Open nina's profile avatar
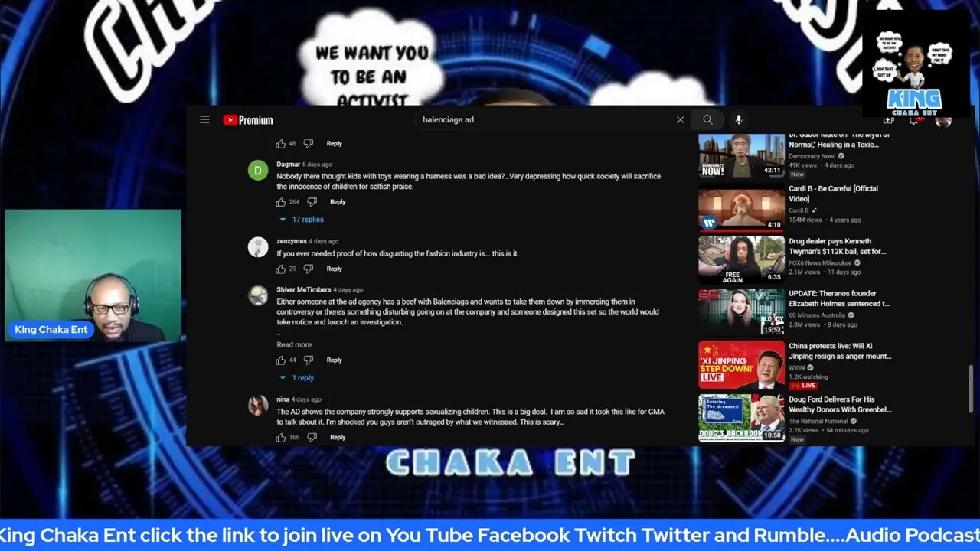The image size is (980, 551). (258, 405)
